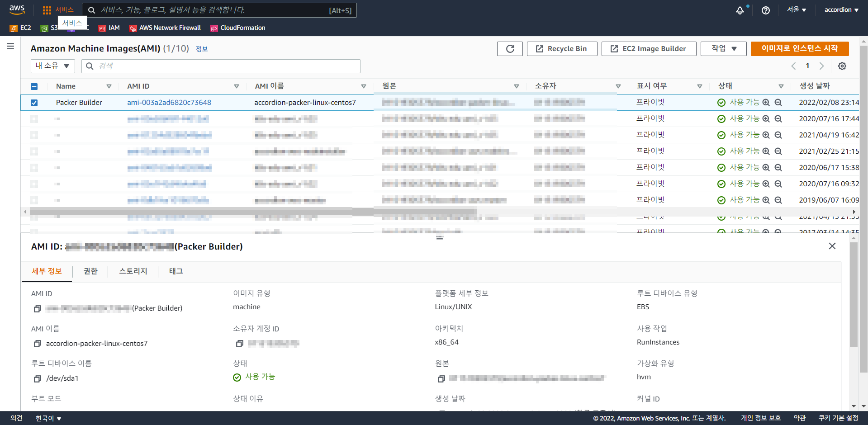Viewport: 868px width, 425px height.
Task: Copy AMI name accordion-packer-linux-centos7
Action: click(x=38, y=344)
